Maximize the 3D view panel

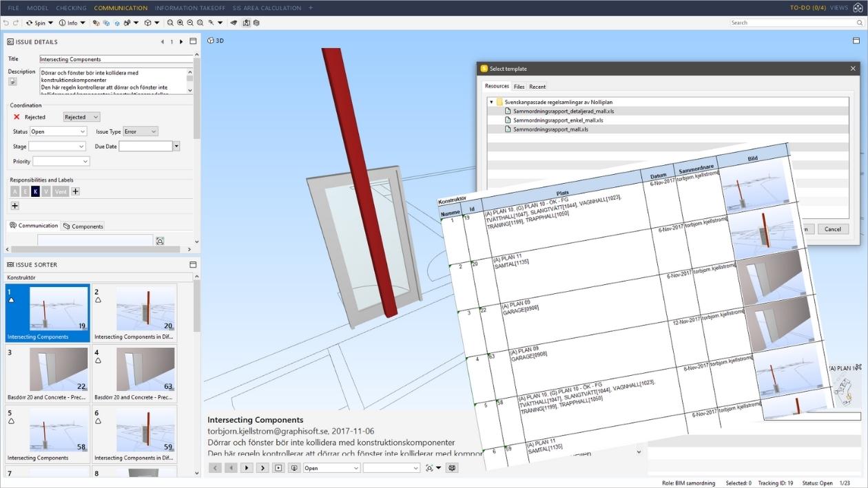coord(856,41)
